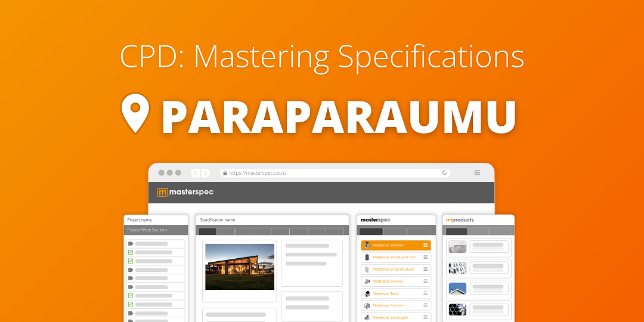Click the Masterspec Structural & Civil icon
The height and width of the screenshot is (322, 644).
click(x=367, y=257)
